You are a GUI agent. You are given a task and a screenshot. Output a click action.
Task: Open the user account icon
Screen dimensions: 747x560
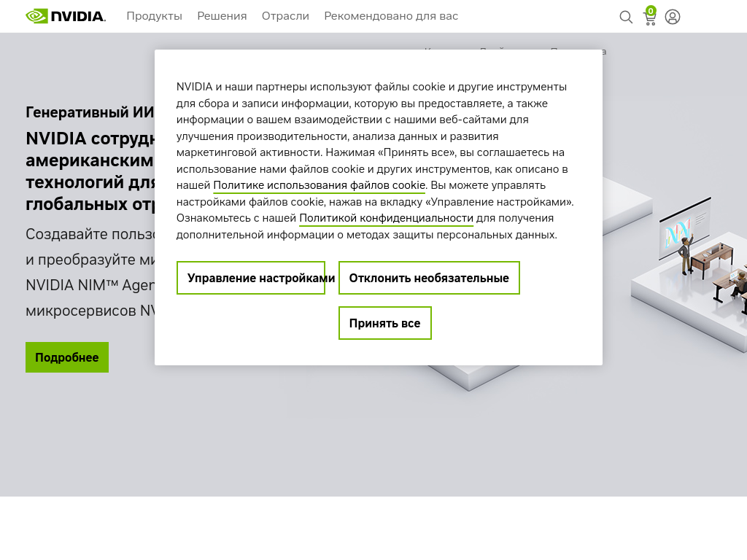[672, 17]
